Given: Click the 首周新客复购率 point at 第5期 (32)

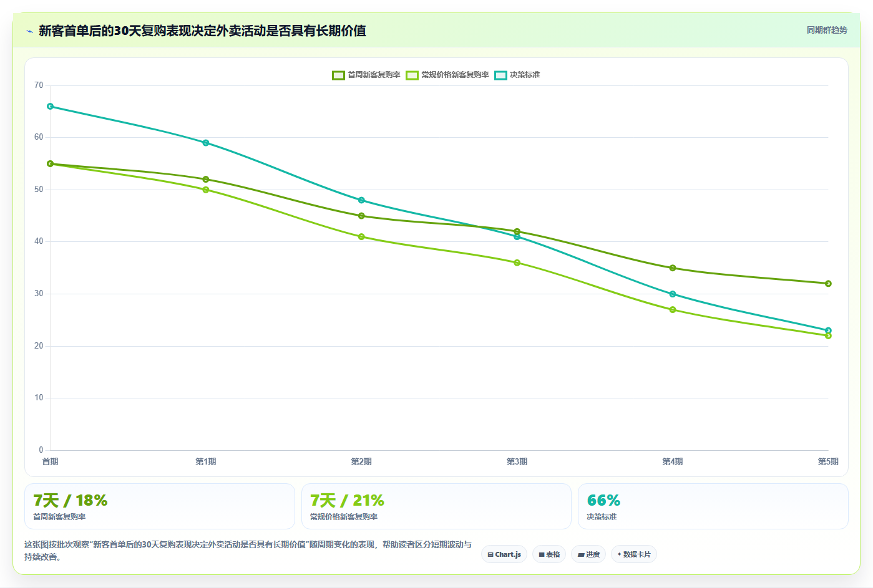Looking at the screenshot, I should [828, 284].
